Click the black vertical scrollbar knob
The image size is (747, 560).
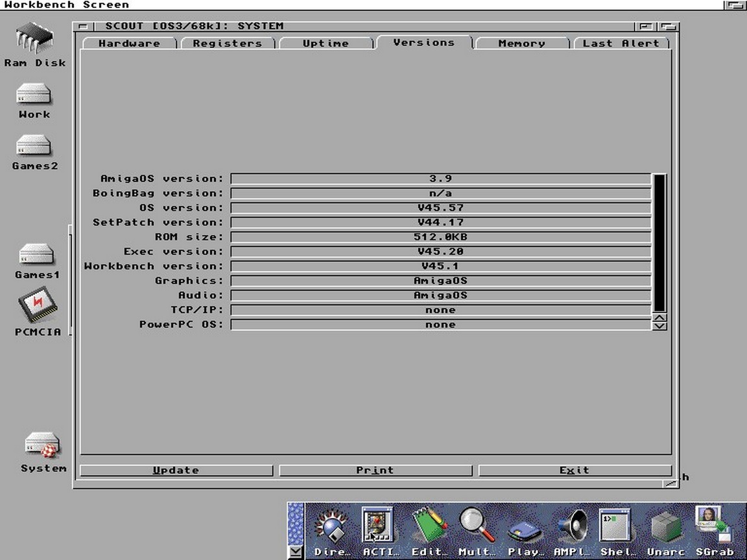point(659,243)
